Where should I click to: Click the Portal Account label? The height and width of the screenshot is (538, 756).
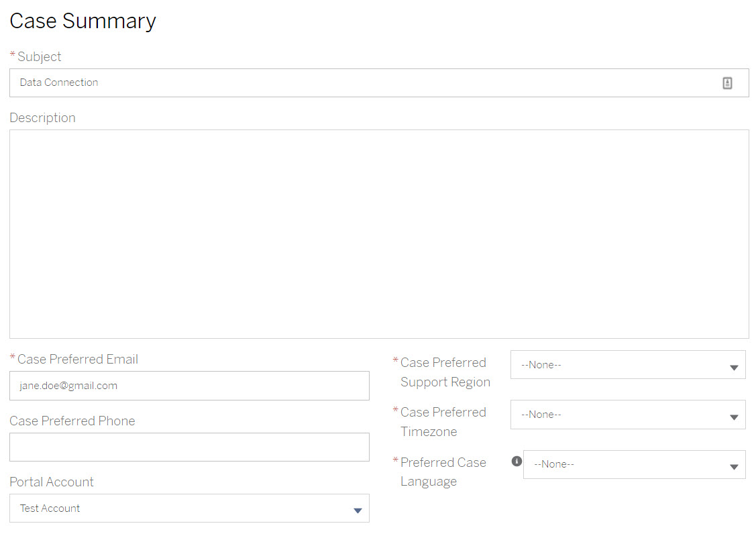click(x=52, y=482)
